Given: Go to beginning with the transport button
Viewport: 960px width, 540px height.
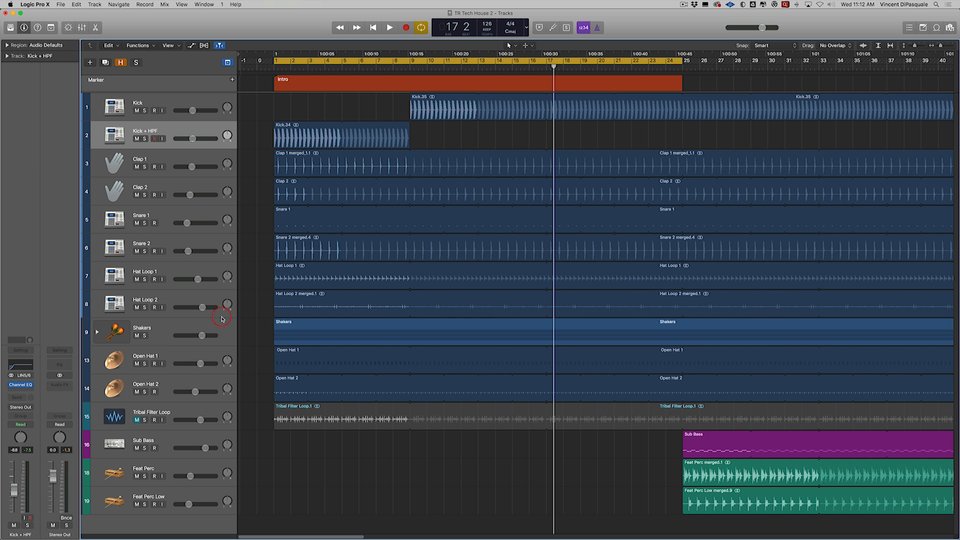Looking at the screenshot, I should pyautogui.click(x=373, y=28).
